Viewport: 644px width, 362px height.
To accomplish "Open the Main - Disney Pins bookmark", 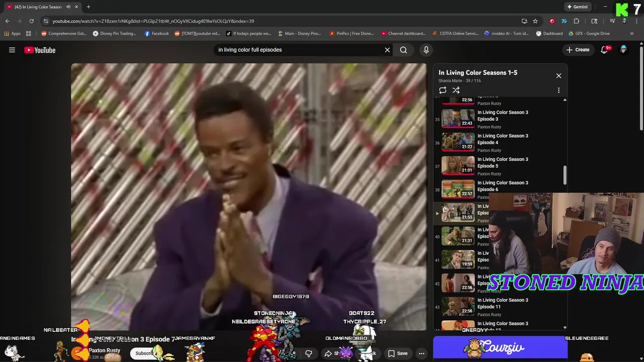I will [299, 34].
